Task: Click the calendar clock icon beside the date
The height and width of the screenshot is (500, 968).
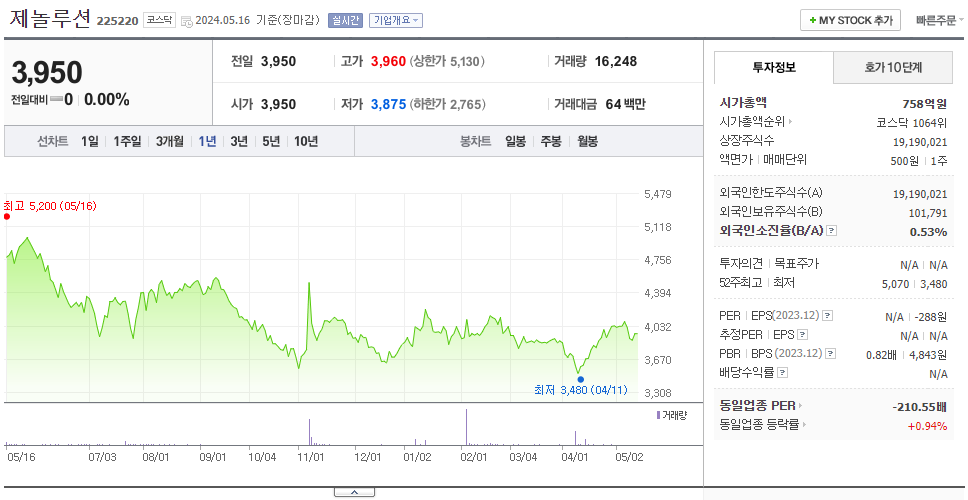Action: coord(187,21)
